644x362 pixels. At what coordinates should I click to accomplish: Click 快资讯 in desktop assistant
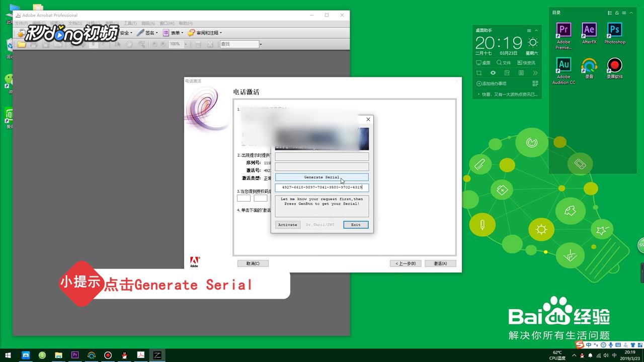(526, 63)
